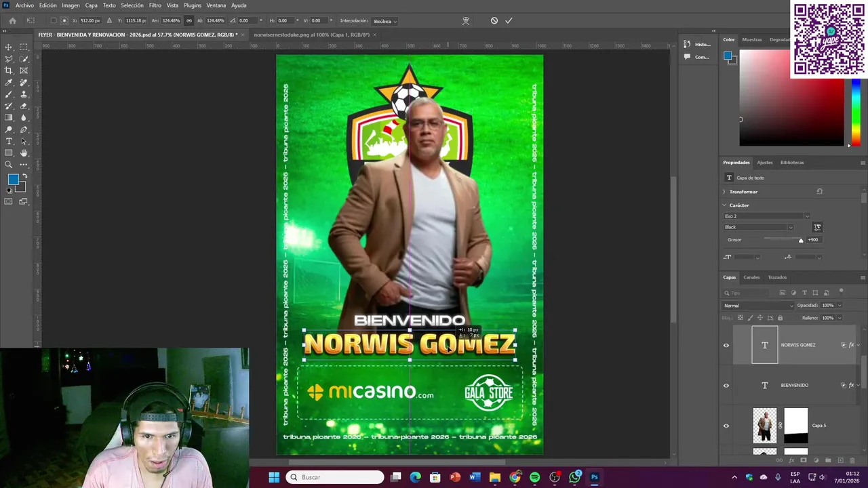Hide the NORWIS GOMEZ layer
The height and width of the screenshot is (488, 868).
click(x=726, y=345)
